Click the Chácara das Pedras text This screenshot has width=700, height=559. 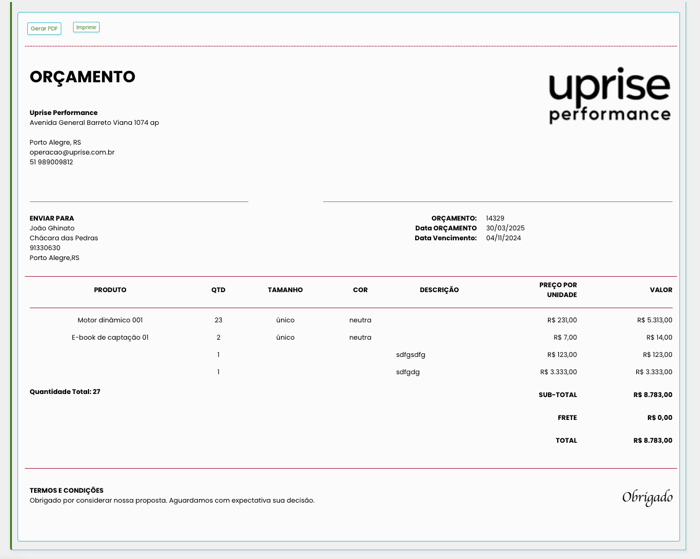64,238
